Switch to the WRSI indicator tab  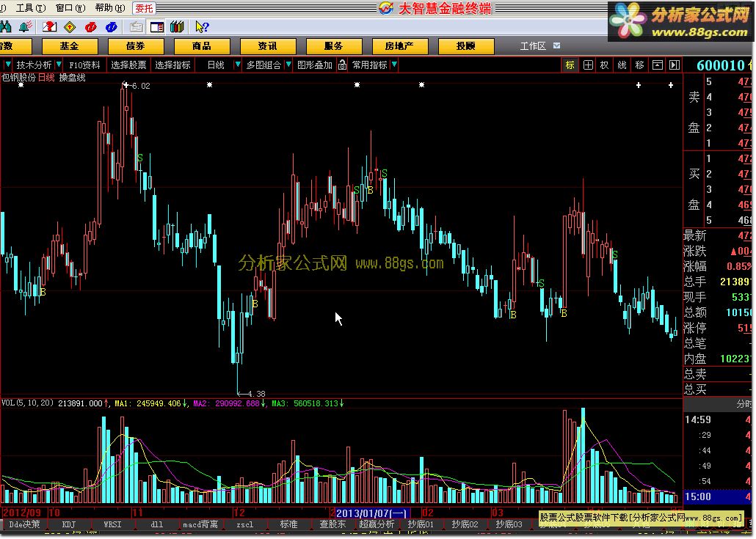point(112,524)
